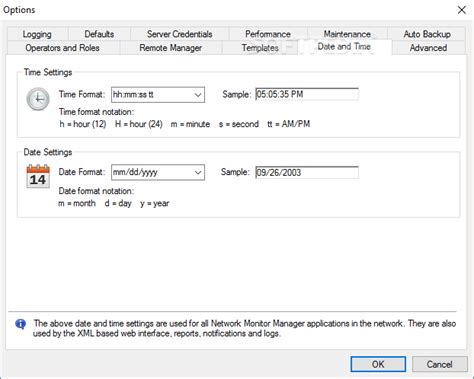Click the 'y = year' notation text
The width and height of the screenshot is (474, 379).
[155, 203]
